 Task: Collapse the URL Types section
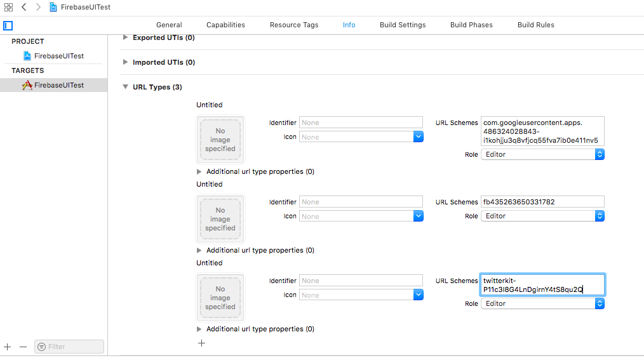(124, 87)
